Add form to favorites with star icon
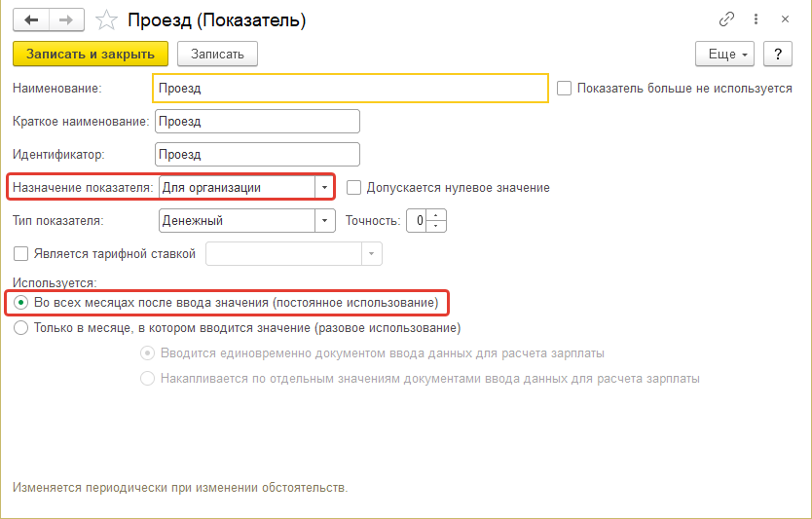This screenshot has width=812, height=519. (x=107, y=19)
